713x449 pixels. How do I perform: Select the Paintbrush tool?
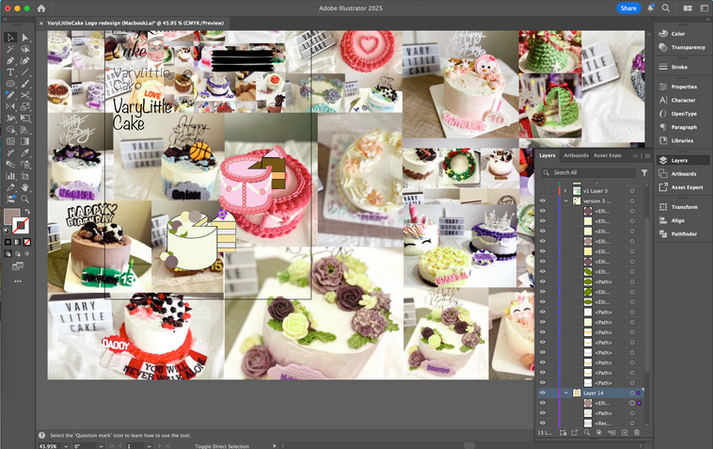click(x=25, y=84)
